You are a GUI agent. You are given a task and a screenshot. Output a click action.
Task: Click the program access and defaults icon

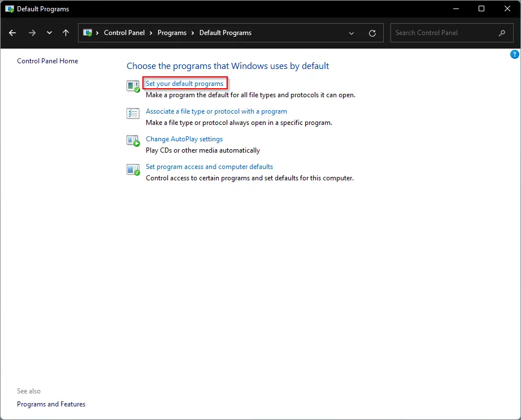click(133, 170)
